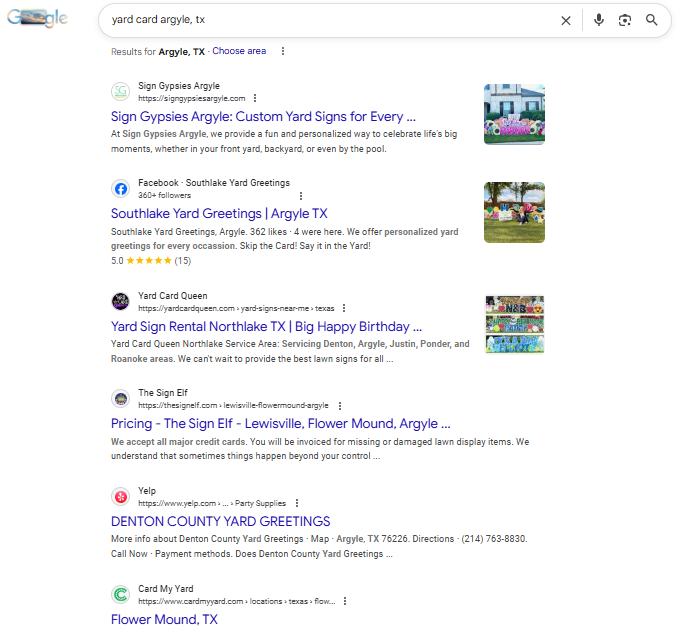
Task: Click the Card My Yard favicon
Action: (121, 595)
